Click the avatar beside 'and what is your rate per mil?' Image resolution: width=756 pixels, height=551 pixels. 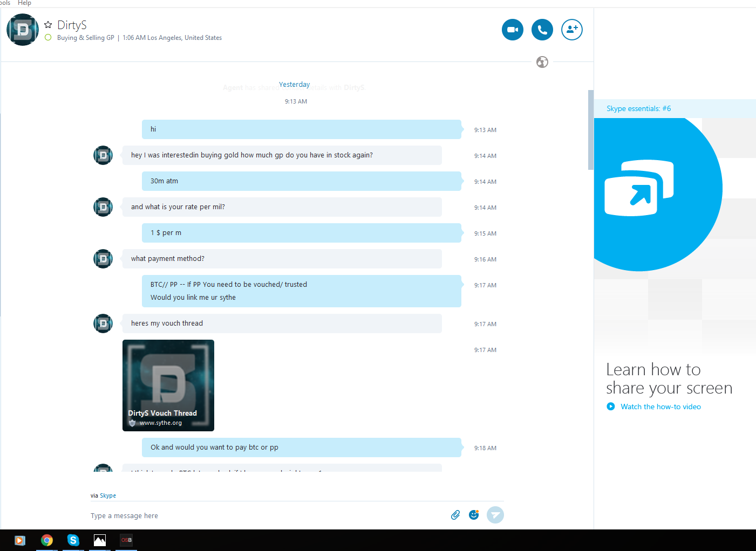pyautogui.click(x=103, y=207)
